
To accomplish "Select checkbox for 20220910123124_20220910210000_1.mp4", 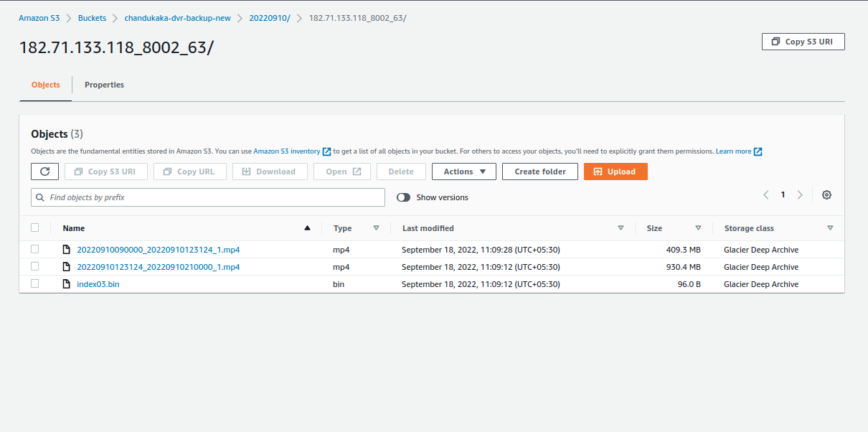I will click(34, 266).
